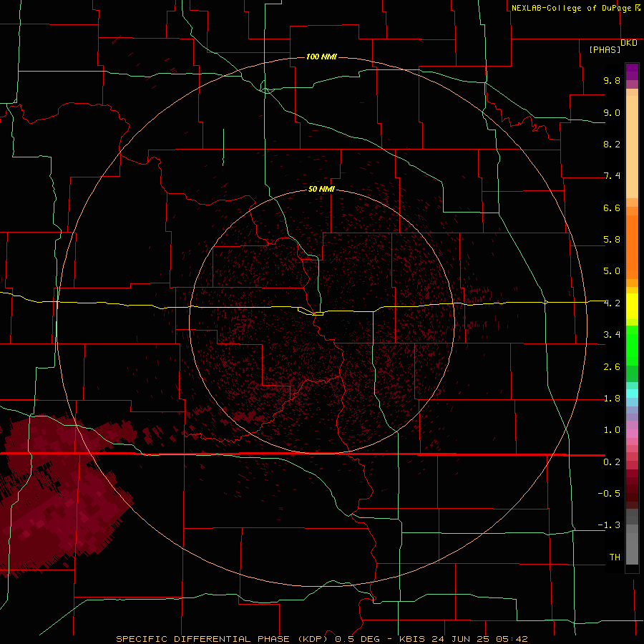
Task: Click the DKD label above the color scale
Action: tap(629, 43)
